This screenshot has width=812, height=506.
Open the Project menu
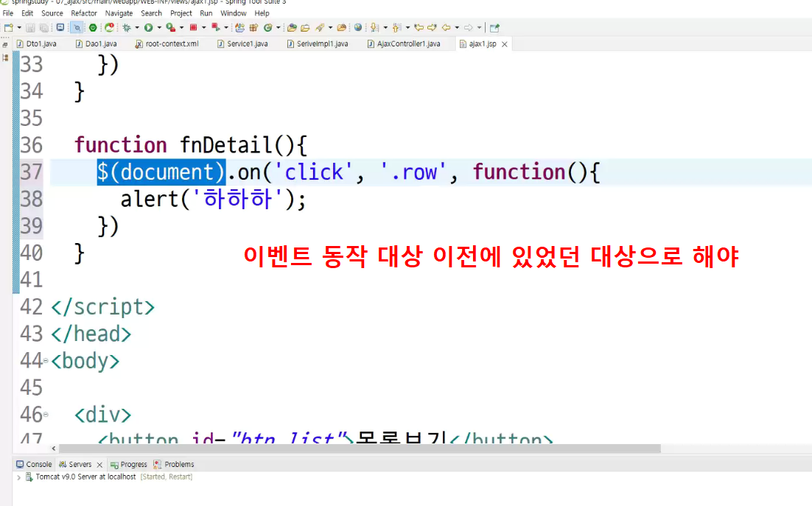[x=181, y=13]
